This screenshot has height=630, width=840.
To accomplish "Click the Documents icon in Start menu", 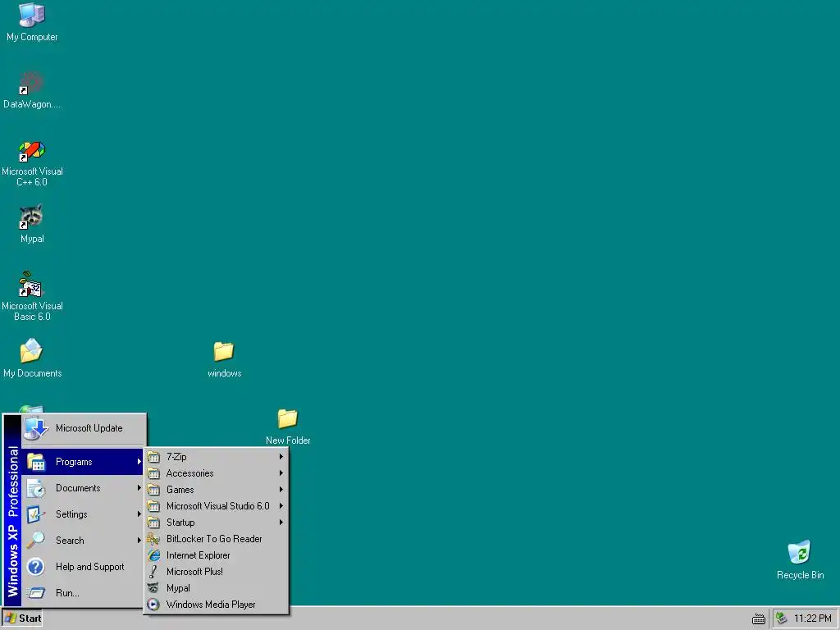I will tap(36, 488).
